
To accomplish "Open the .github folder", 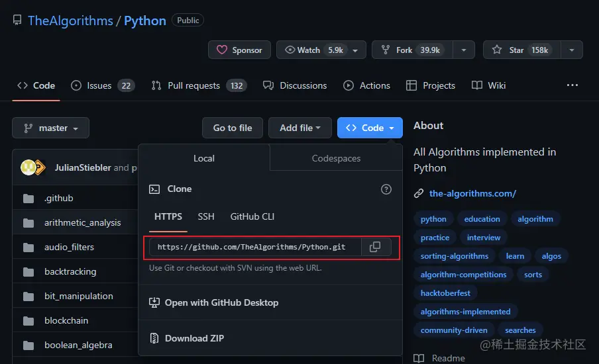I will pos(58,198).
